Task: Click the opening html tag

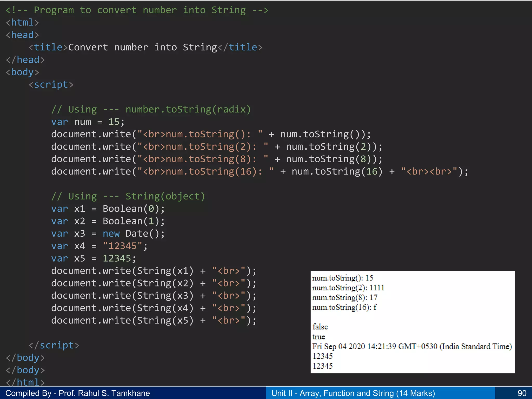Action: pyautogui.click(x=22, y=23)
